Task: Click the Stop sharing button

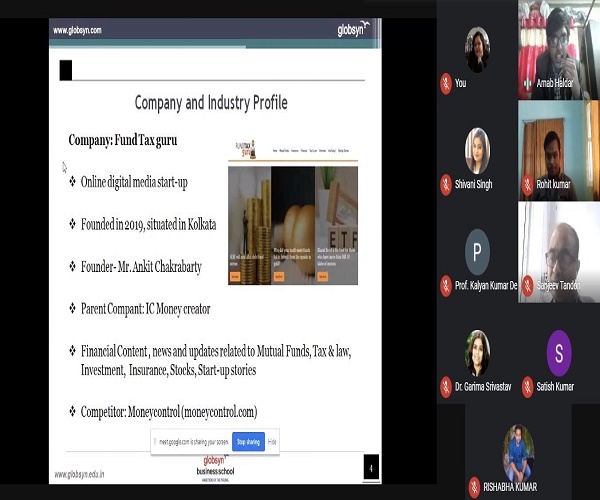Action: 249,440
